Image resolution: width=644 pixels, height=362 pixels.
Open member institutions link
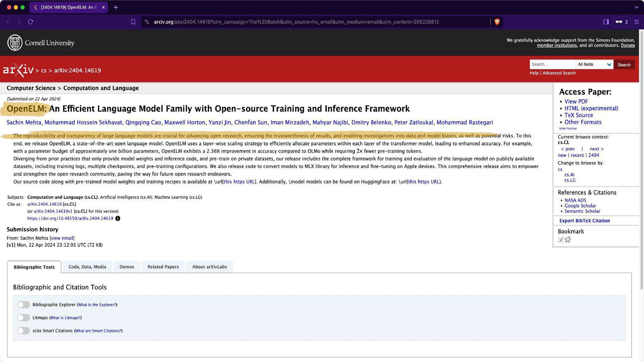tap(557, 46)
